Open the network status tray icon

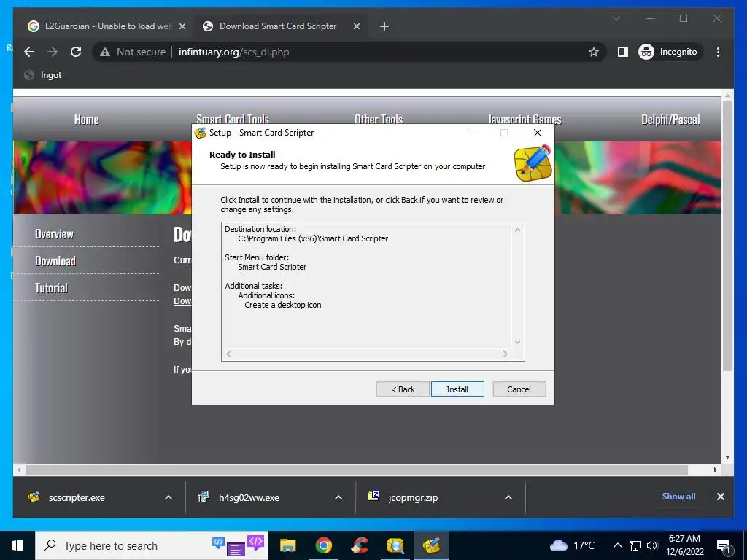[x=635, y=545]
